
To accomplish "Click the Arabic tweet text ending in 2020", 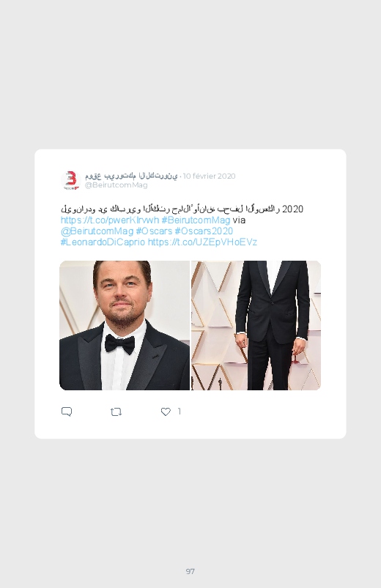I will pos(182,209).
